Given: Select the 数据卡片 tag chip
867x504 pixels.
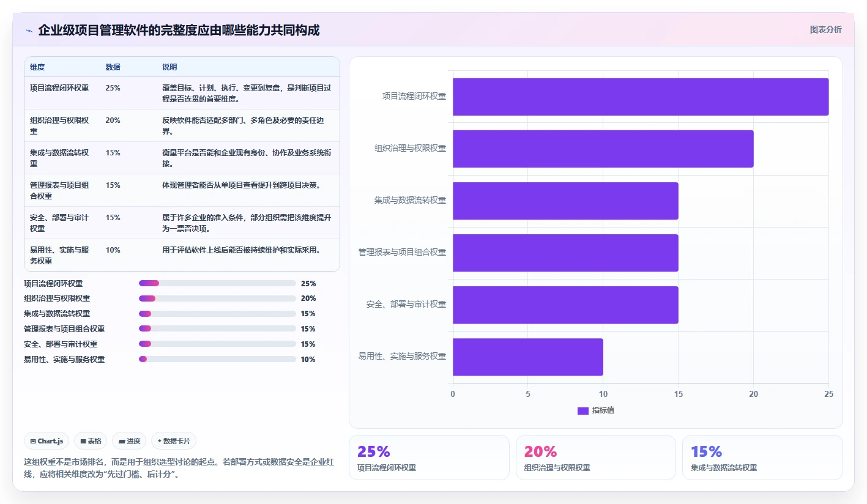Looking at the screenshot, I should pyautogui.click(x=174, y=441).
